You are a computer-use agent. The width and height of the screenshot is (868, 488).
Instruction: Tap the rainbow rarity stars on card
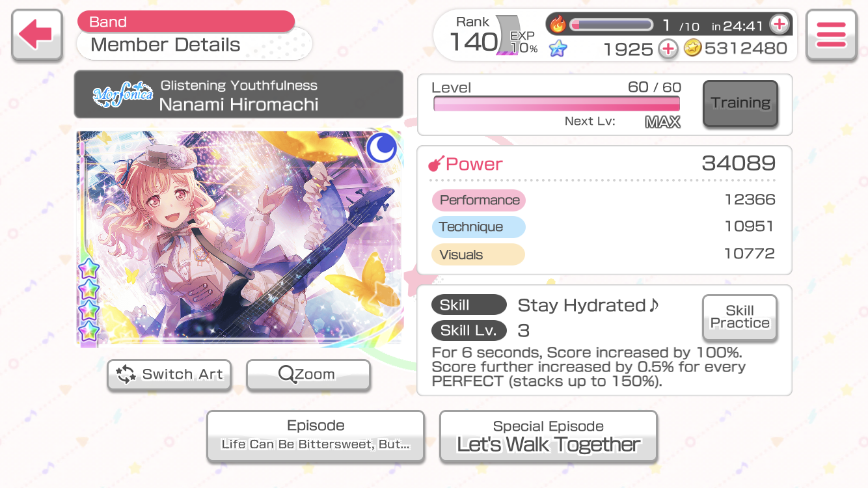[x=88, y=300]
